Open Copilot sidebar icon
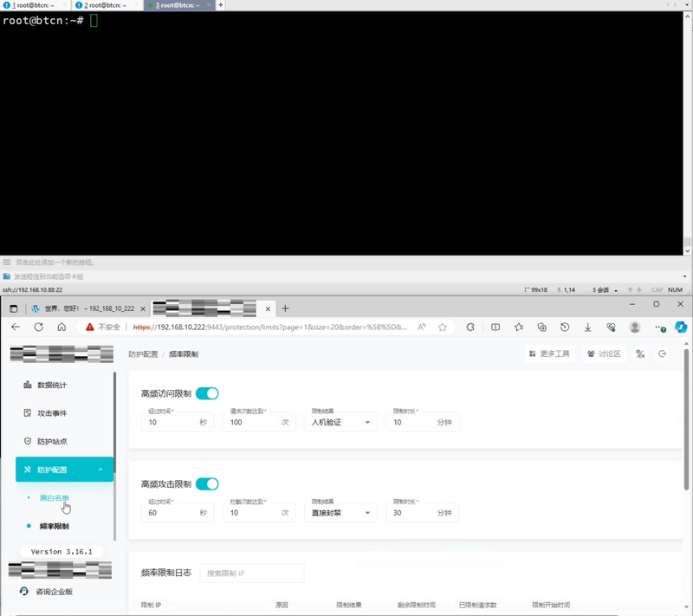 tap(681, 327)
